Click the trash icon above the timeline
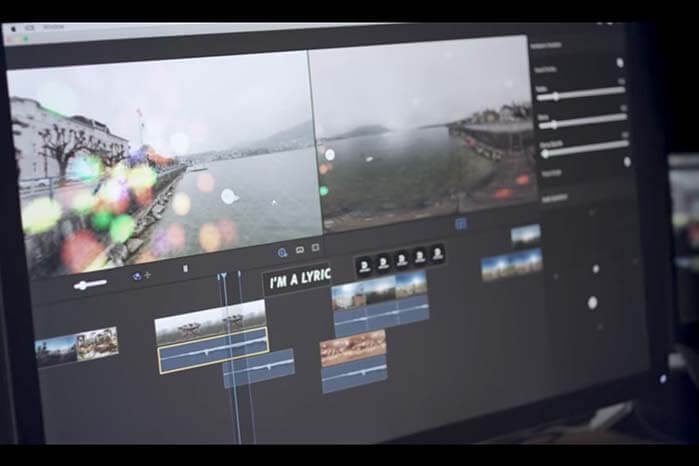The image size is (699, 466). (x=185, y=268)
